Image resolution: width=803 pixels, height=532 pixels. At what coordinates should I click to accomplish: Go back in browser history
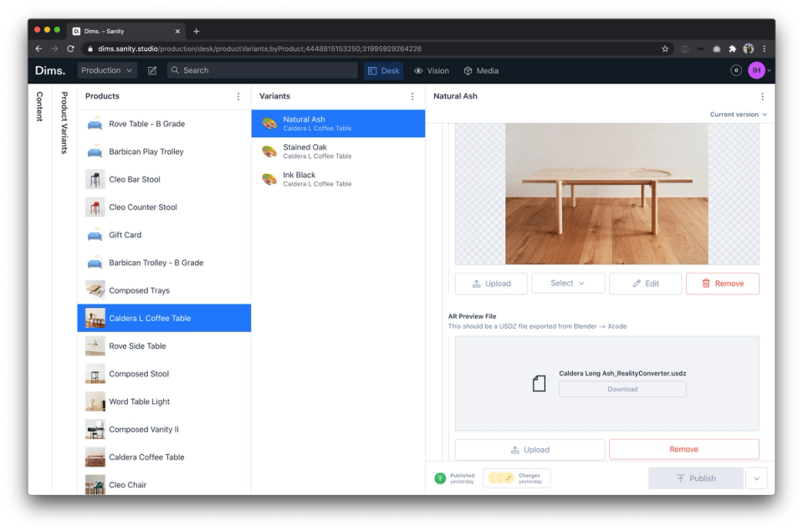(x=39, y=49)
